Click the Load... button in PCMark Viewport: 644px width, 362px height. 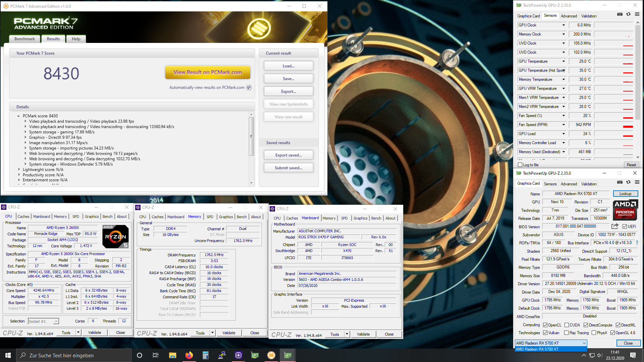tap(288, 66)
